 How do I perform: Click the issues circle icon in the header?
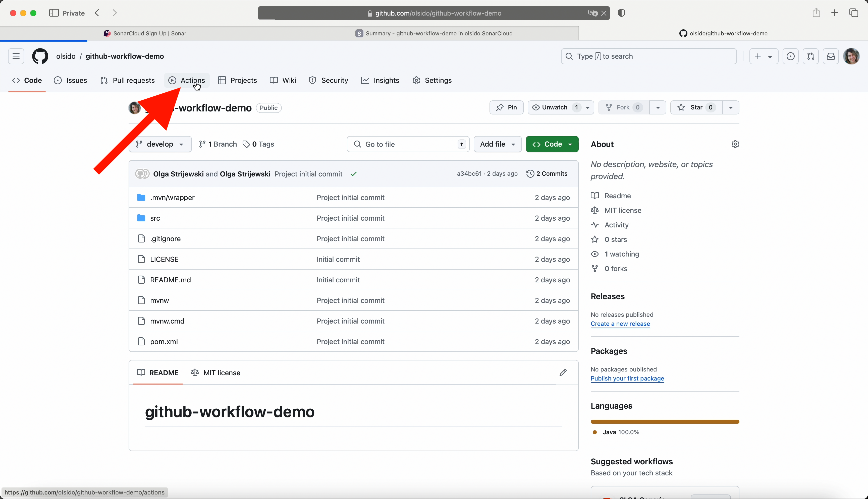click(x=790, y=56)
